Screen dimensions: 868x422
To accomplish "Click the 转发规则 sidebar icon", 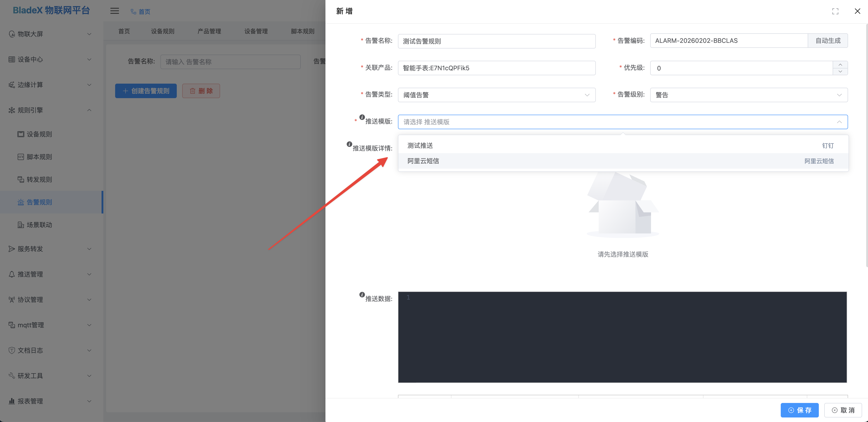I will pyautogui.click(x=21, y=179).
